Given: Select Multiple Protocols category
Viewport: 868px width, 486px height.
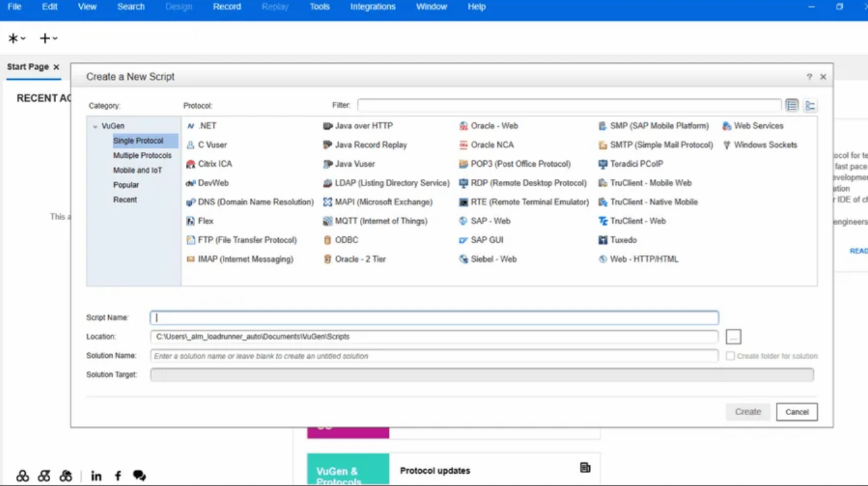Looking at the screenshot, I should (142, 156).
